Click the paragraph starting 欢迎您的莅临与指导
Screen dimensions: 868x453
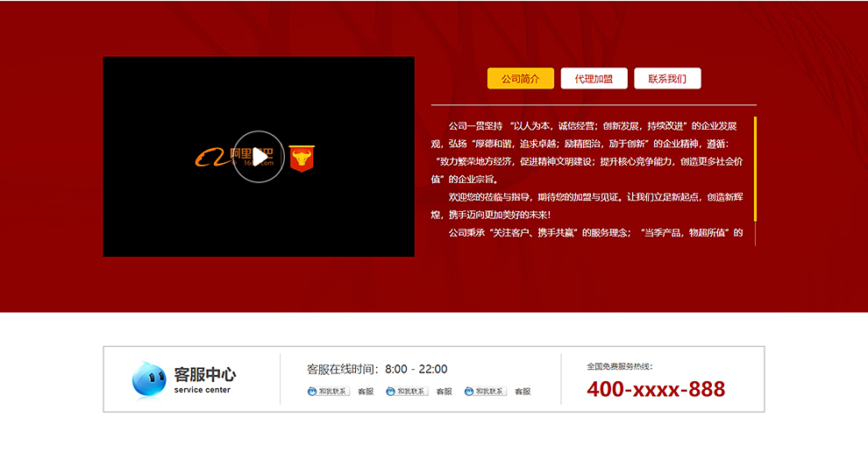587,206
